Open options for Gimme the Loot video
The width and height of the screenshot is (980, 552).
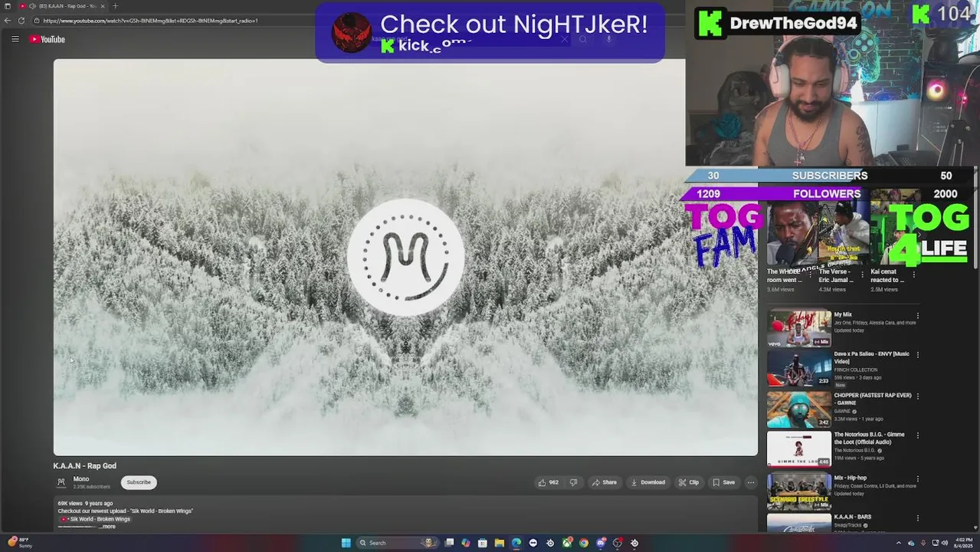click(x=917, y=435)
